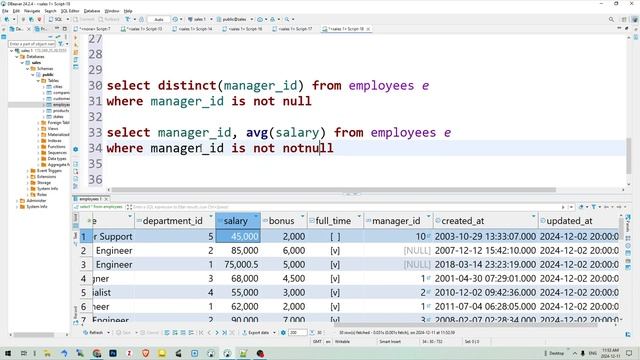This screenshot has width=640, height=360.
Task: Toggle full_time checkbox in row 1
Action: click(335, 237)
